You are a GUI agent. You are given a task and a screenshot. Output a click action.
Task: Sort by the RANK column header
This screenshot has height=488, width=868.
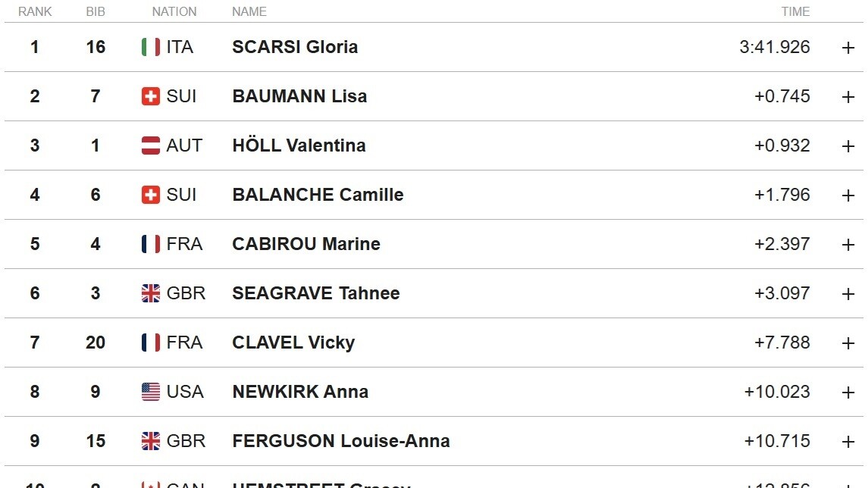(35, 11)
